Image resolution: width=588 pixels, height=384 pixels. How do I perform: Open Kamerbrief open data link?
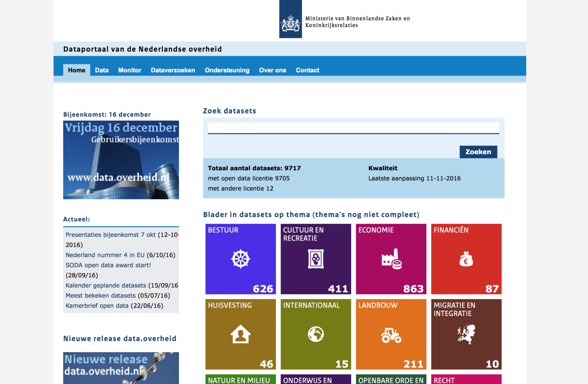coord(97,305)
